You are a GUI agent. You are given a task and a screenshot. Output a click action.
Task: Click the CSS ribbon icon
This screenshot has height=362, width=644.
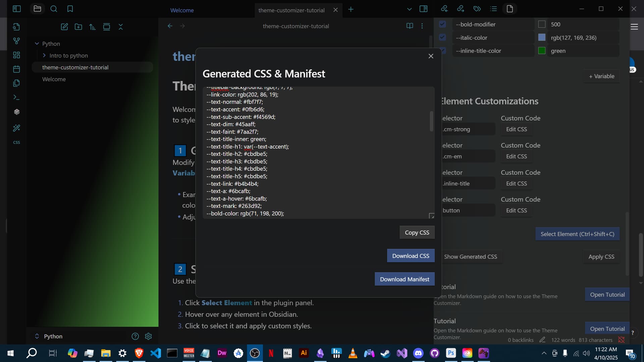pos(16,142)
